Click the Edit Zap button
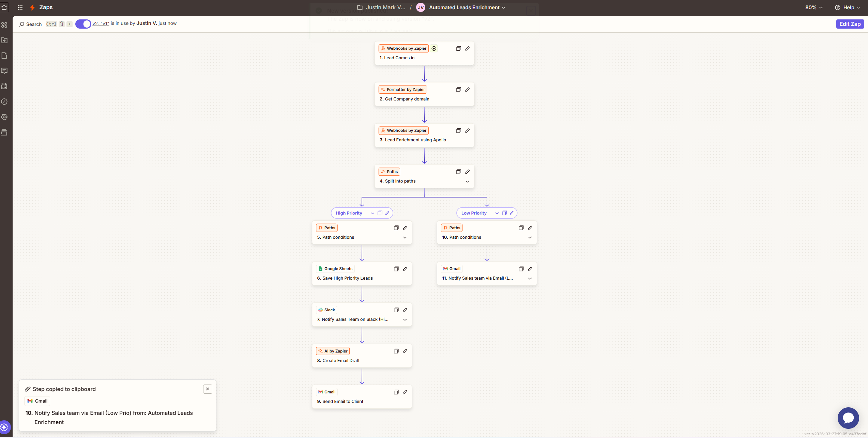 [x=850, y=24]
